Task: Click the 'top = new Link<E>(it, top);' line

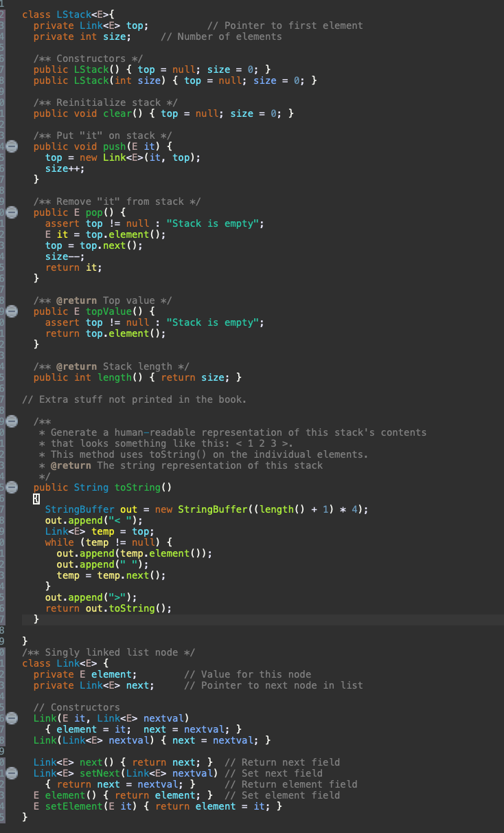Action: 123,157
